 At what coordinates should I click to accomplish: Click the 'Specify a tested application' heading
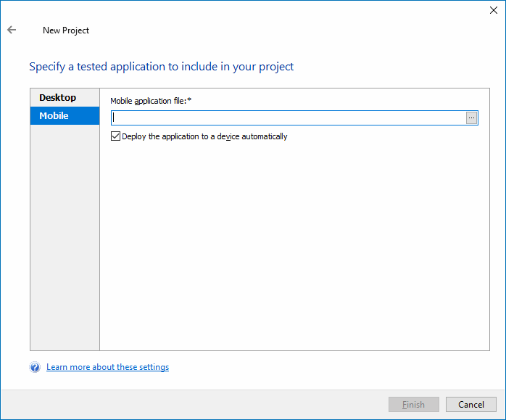[162, 67]
